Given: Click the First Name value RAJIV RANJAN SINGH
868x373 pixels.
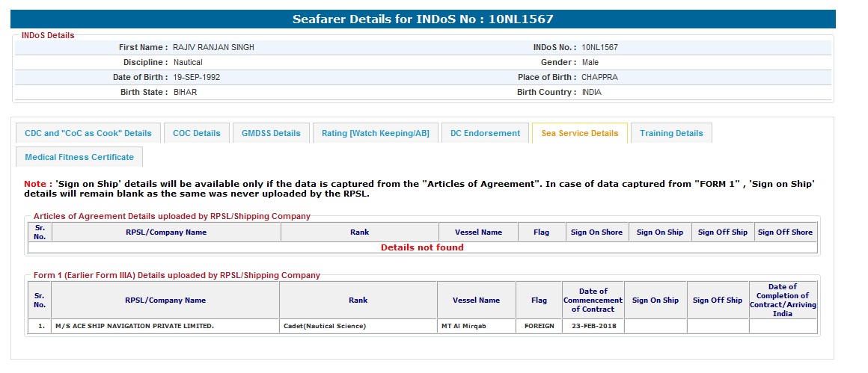Looking at the screenshot, I should (213, 47).
